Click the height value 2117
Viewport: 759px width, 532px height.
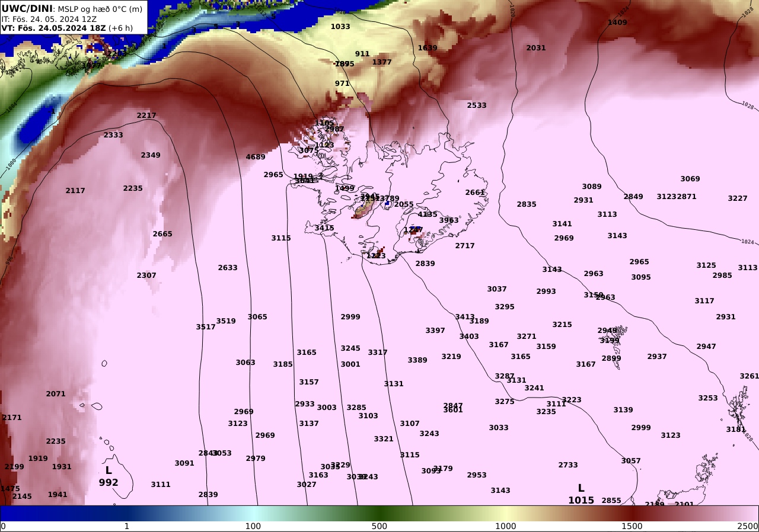pos(75,191)
